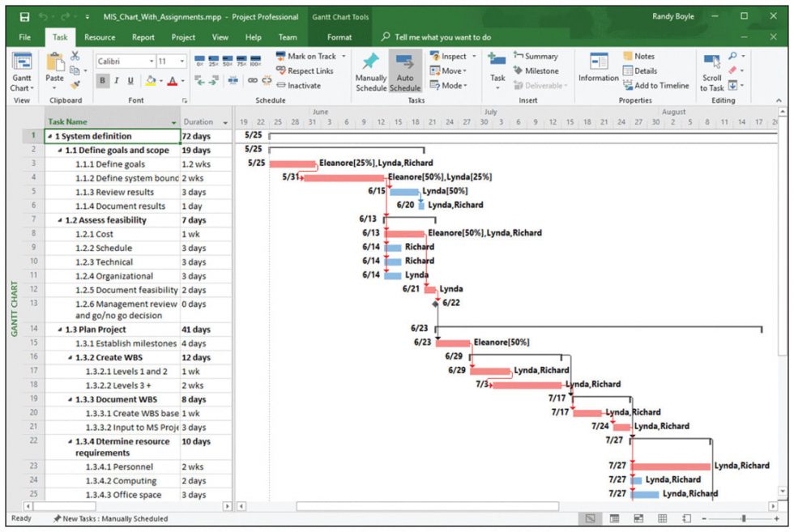Image resolution: width=794 pixels, height=532 pixels.
Task: Mark task 25% complete
Action: 213,60
